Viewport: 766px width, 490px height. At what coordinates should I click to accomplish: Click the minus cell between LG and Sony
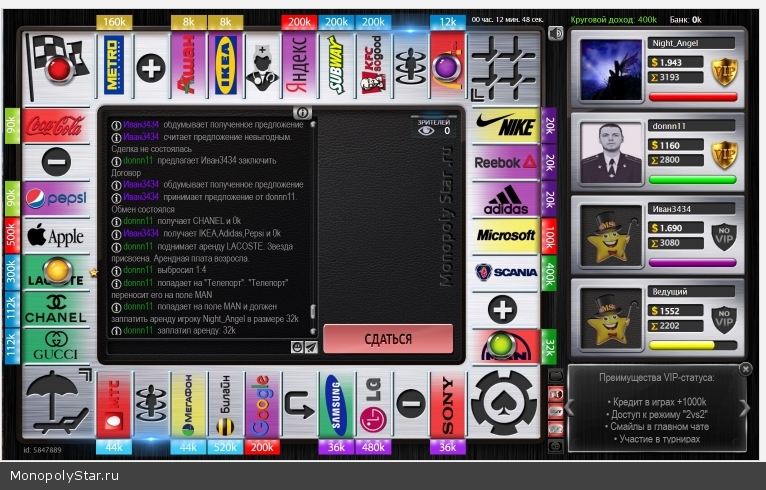[x=411, y=405]
